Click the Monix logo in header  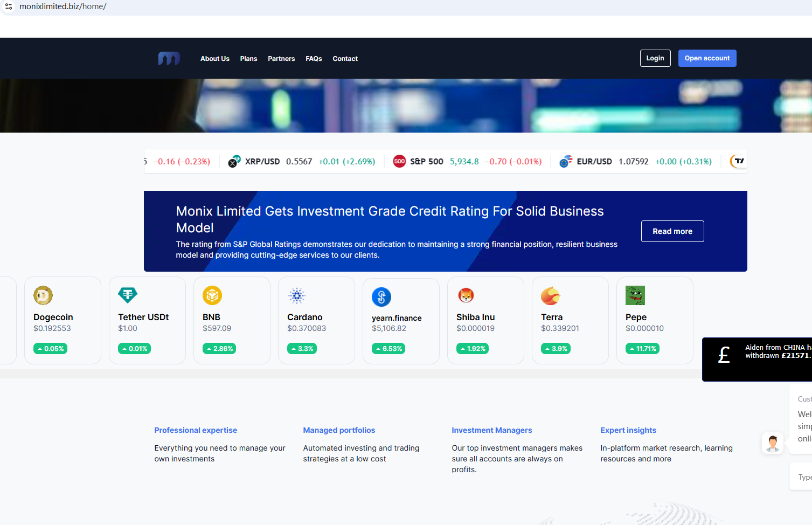(169, 58)
